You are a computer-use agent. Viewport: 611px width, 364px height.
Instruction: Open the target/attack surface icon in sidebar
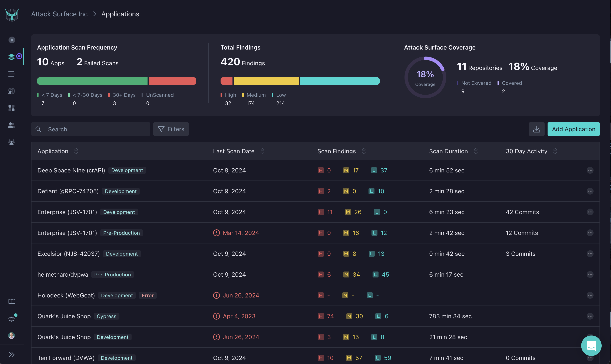coord(11,91)
